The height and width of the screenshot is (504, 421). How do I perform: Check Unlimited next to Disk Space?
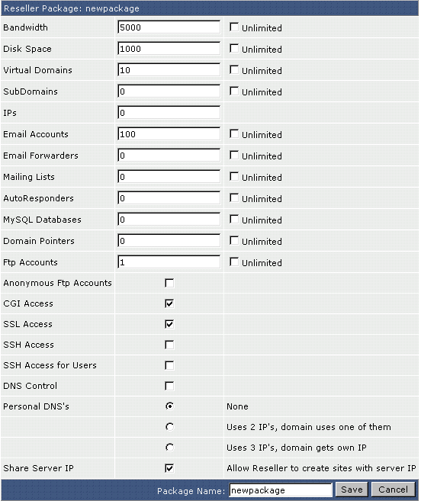click(x=234, y=49)
